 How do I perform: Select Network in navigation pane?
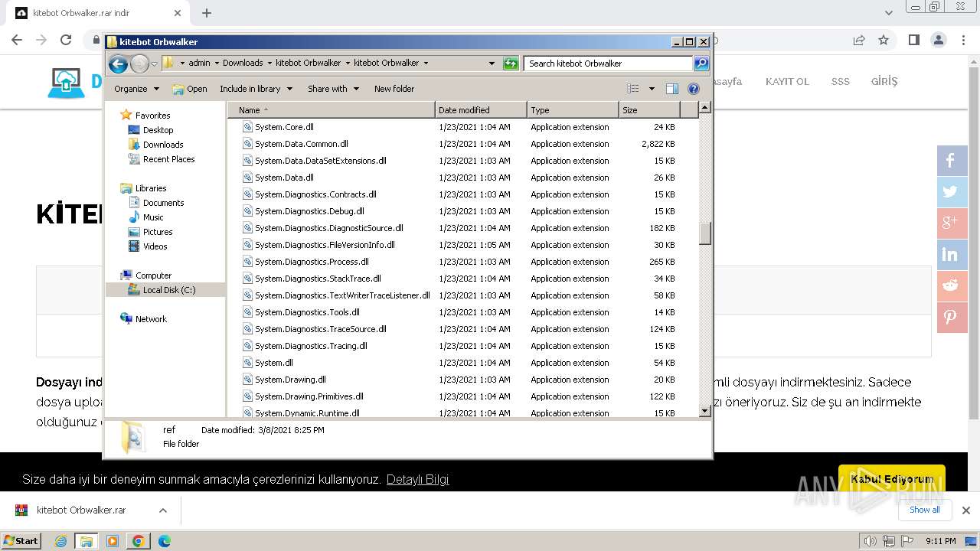pos(151,319)
